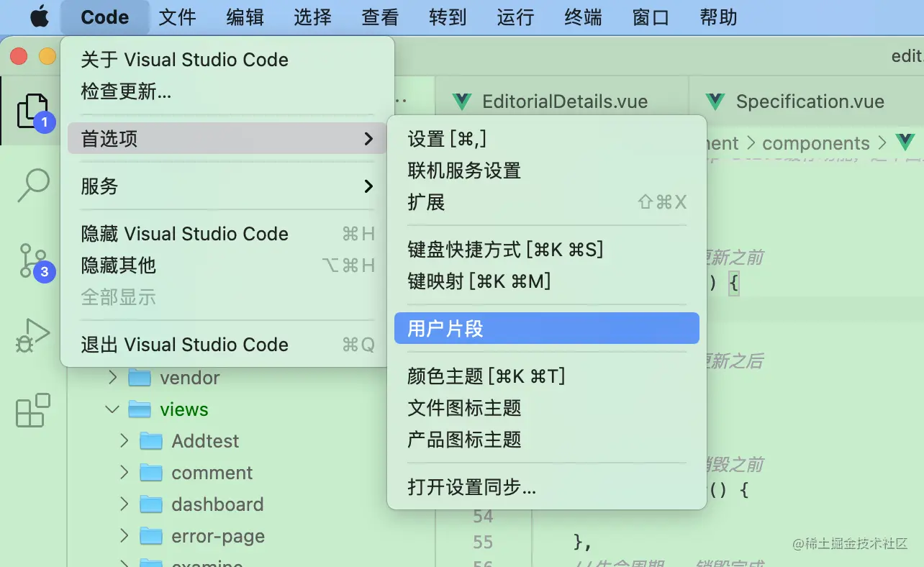
Task: Open the 查看 menu
Action: (380, 17)
